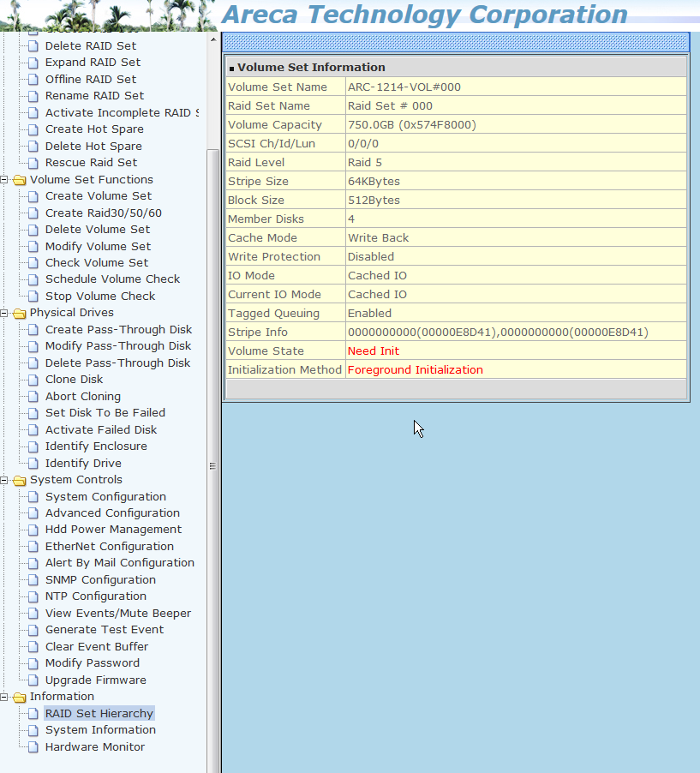Click the page icon beside Create Hot Spare
This screenshot has width=700, height=773.
[x=33, y=129]
